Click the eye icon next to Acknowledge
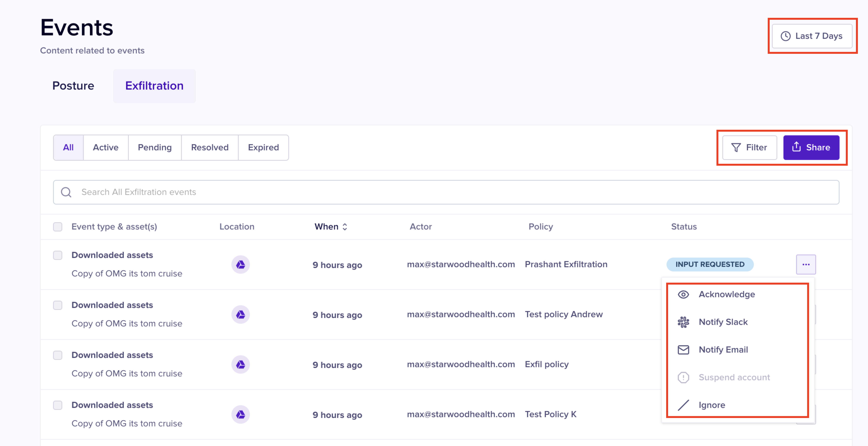Viewport: 868px width, 446px height. click(x=683, y=294)
